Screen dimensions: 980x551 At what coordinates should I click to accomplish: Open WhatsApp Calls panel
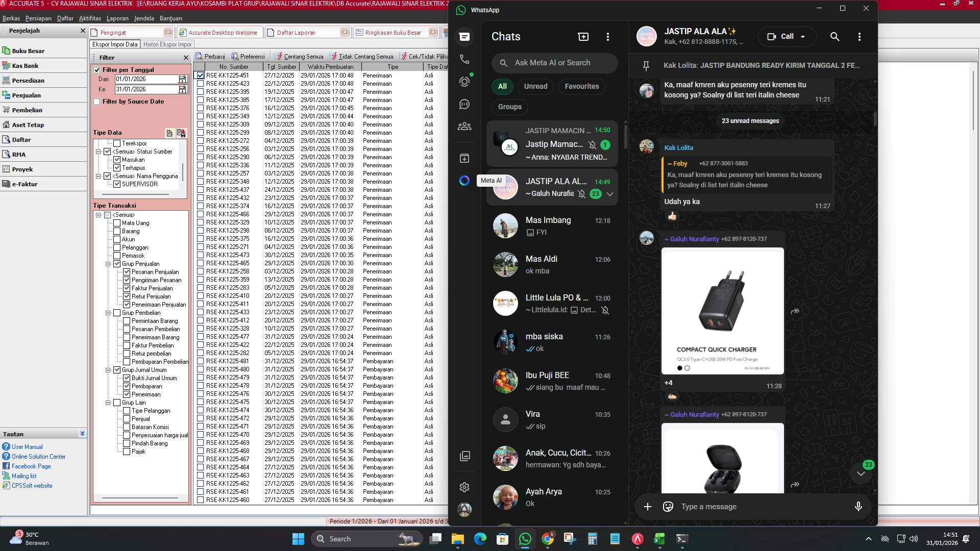[x=464, y=59]
